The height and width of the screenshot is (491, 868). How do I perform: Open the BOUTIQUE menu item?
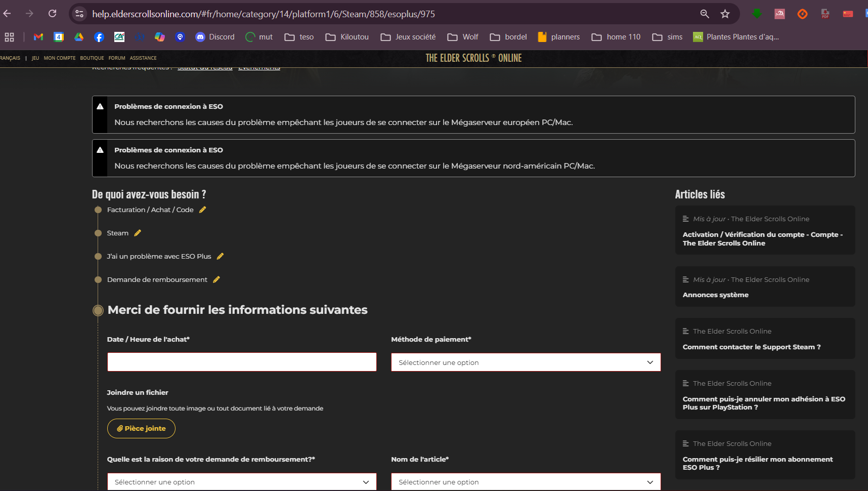(92, 58)
